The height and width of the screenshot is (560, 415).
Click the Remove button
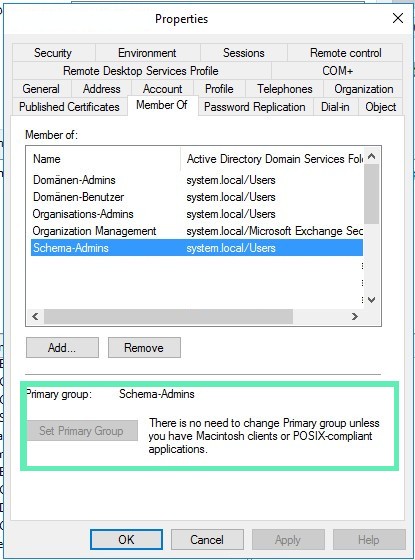click(144, 348)
